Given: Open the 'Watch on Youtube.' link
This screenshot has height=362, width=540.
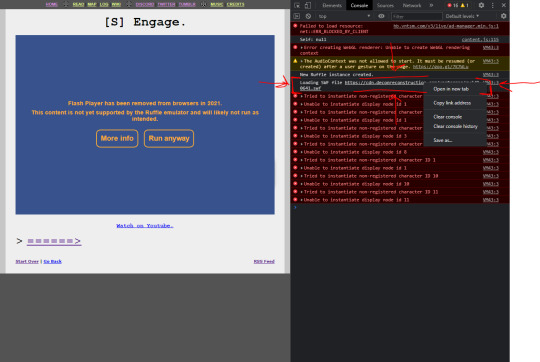Looking at the screenshot, I should pyautogui.click(x=145, y=226).
